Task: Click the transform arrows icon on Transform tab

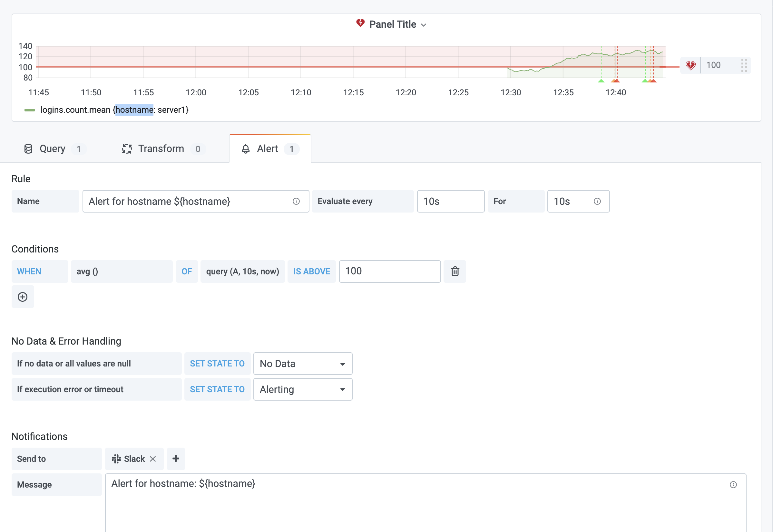Action: (x=127, y=149)
